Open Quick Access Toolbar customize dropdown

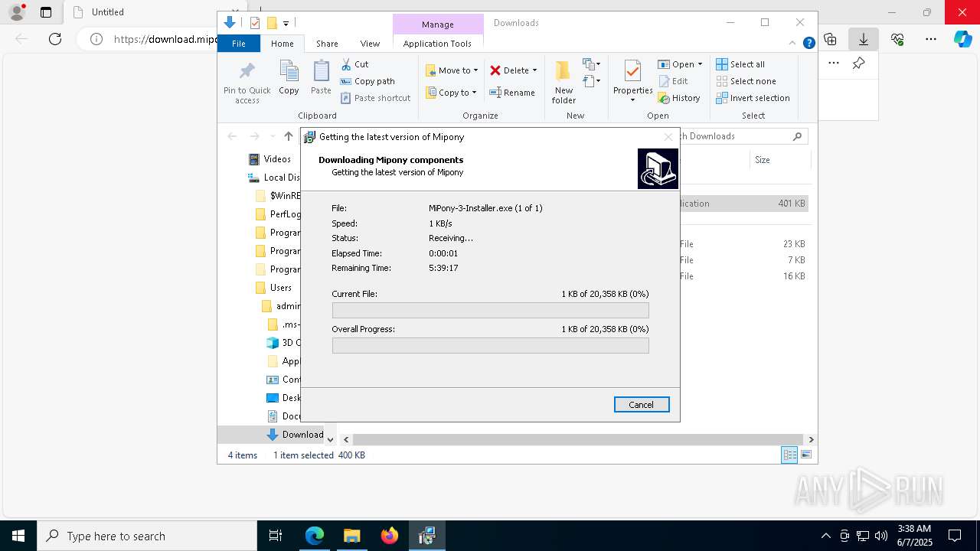tap(286, 23)
